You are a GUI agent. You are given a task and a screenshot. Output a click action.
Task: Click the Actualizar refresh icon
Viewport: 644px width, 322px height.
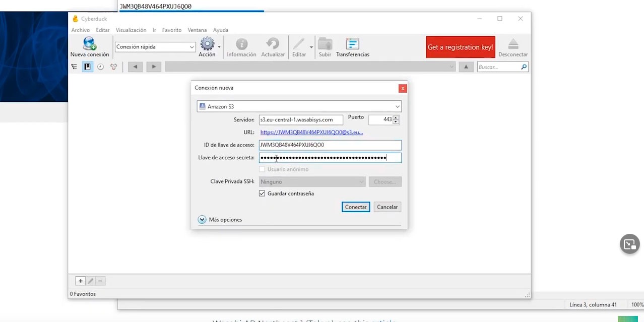(x=273, y=44)
